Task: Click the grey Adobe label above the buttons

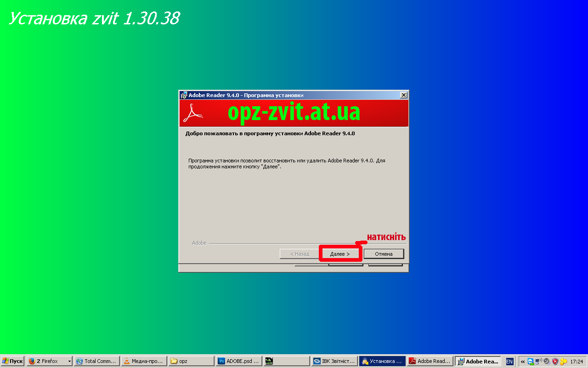Action: click(199, 243)
